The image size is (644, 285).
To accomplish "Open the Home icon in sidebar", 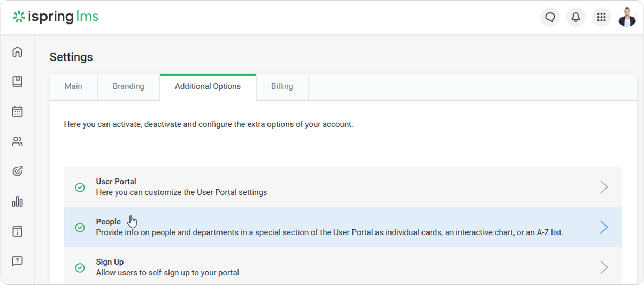I will click(18, 51).
